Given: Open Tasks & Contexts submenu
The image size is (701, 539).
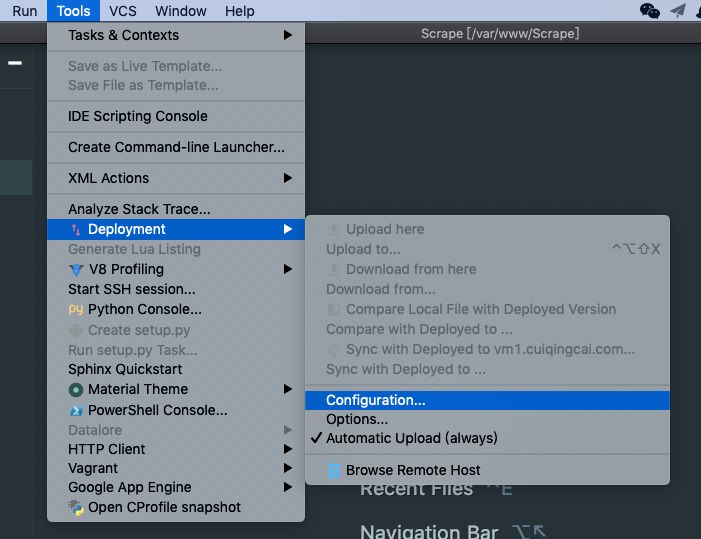Looking at the screenshot, I should (176, 35).
